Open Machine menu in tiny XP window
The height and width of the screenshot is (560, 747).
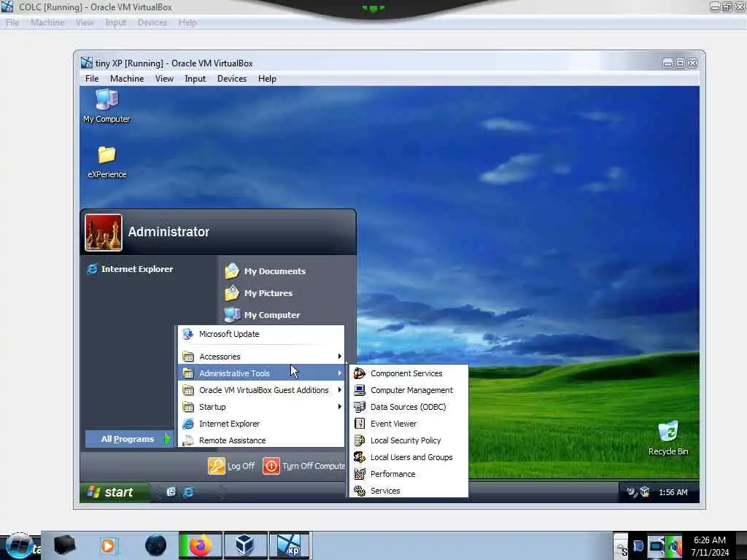pyautogui.click(x=127, y=79)
